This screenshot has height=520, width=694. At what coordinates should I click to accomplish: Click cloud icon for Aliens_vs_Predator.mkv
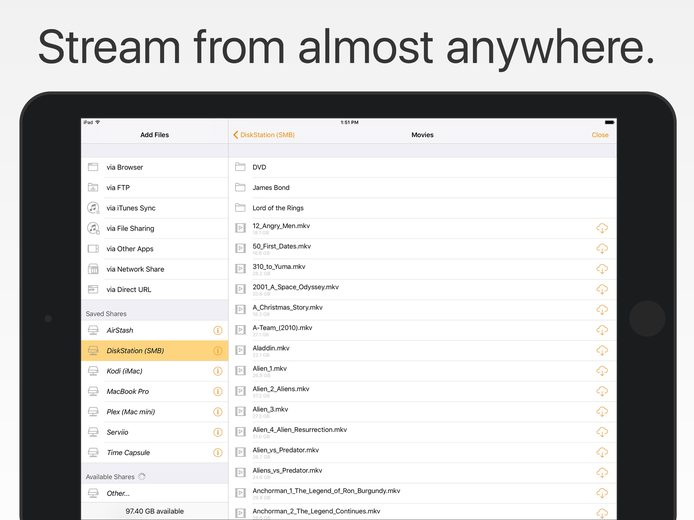[x=601, y=473]
